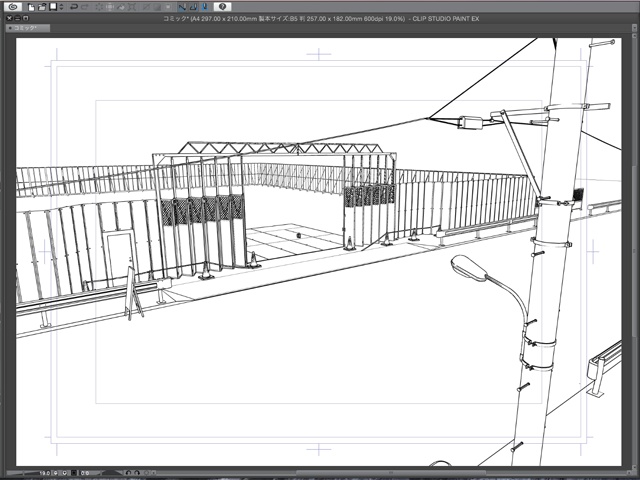The height and width of the screenshot is (480, 640).
Task: Toggle Snap to Special Ruler
Action: tap(193, 7)
